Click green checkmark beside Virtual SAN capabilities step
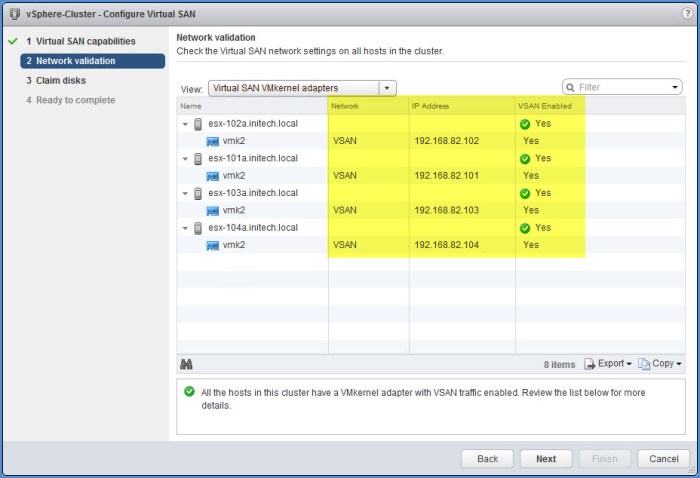Screen dimensions: 700x478 (x=13, y=41)
